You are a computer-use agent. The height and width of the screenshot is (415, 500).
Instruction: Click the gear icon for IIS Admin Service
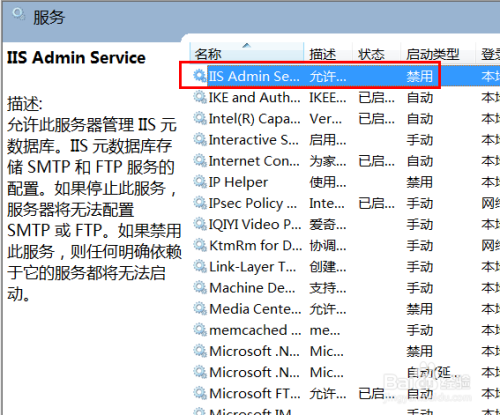pyautogui.click(x=200, y=76)
